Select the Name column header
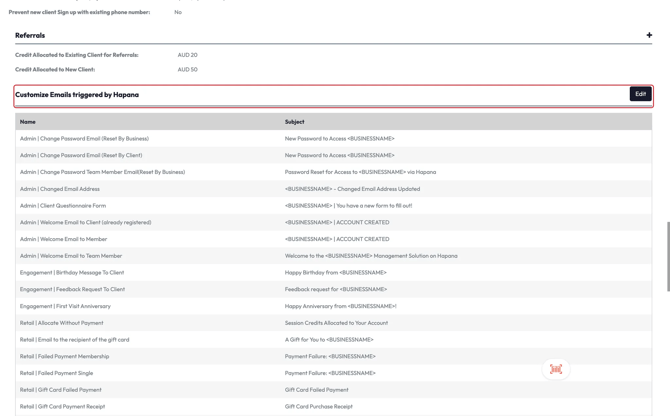Viewport: 670px width, 416px height. pyautogui.click(x=28, y=122)
